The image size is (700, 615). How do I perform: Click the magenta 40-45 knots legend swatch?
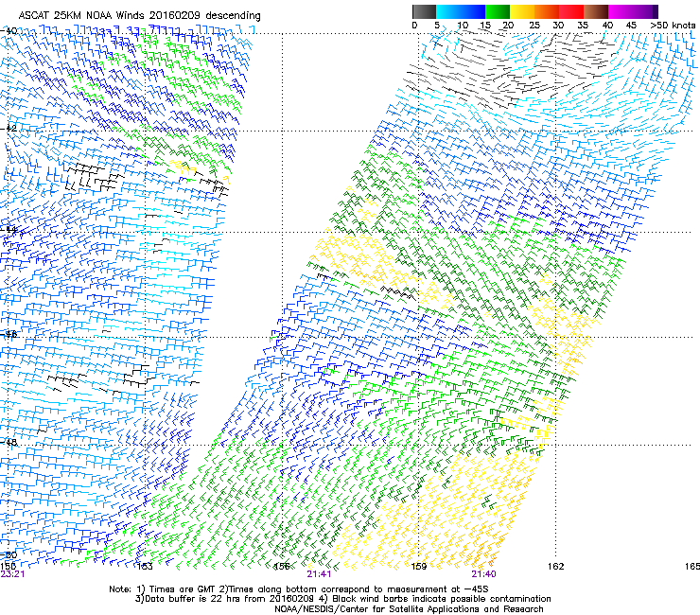click(x=621, y=11)
